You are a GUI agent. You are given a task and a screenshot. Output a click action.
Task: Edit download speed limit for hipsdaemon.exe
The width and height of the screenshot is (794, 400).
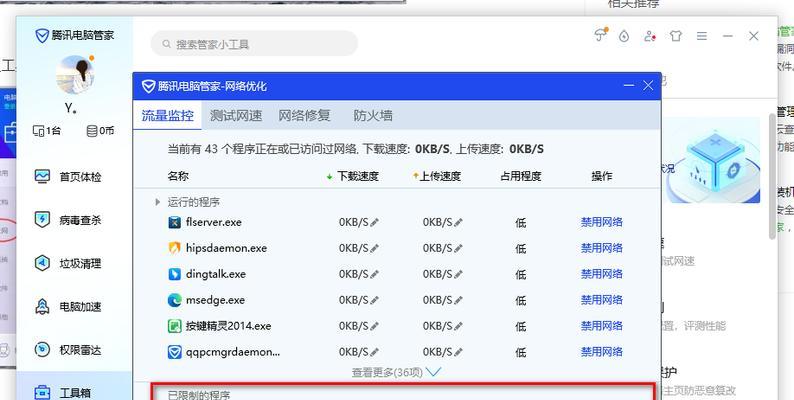[374, 248]
